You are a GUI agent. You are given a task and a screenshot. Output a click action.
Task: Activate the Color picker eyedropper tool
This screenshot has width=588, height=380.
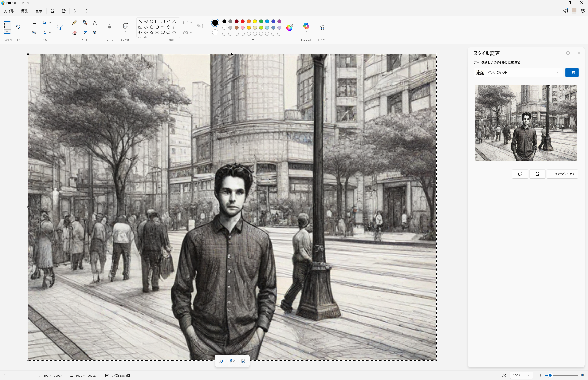[85, 33]
